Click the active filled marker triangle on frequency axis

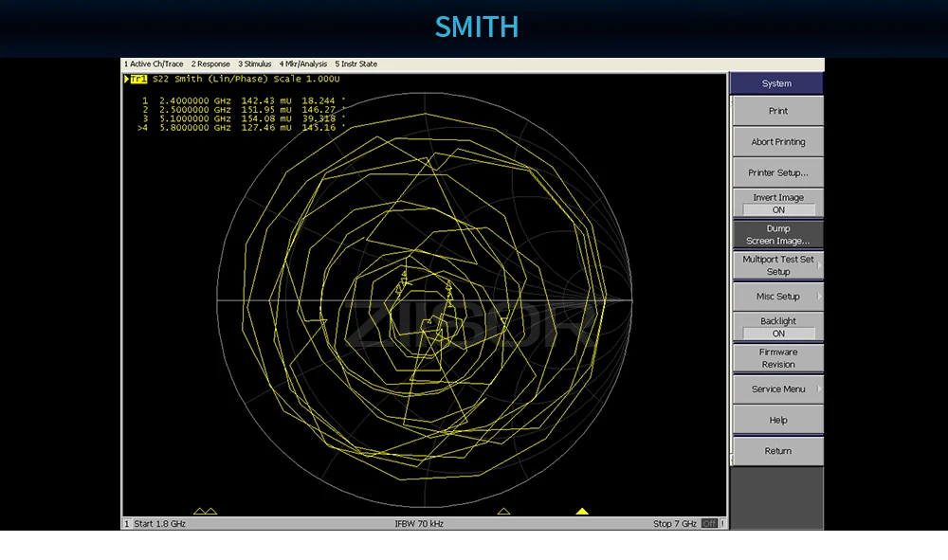[x=582, y=512]
